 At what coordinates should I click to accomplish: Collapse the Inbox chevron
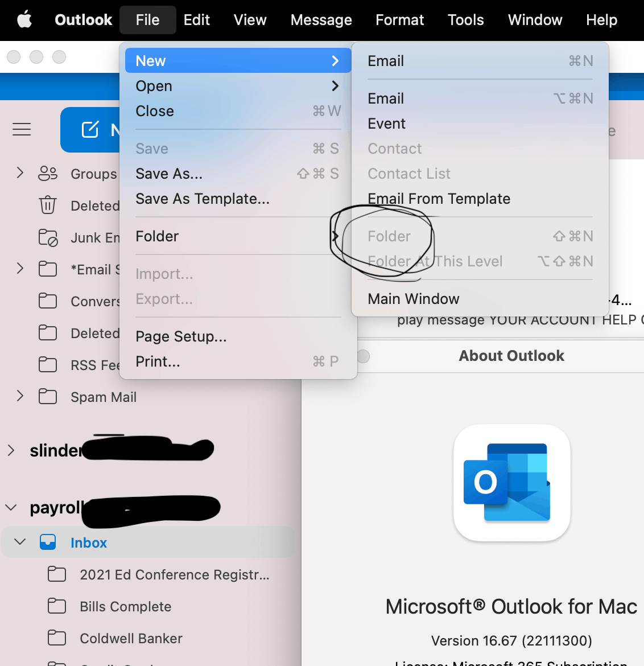tap(20, 541)
